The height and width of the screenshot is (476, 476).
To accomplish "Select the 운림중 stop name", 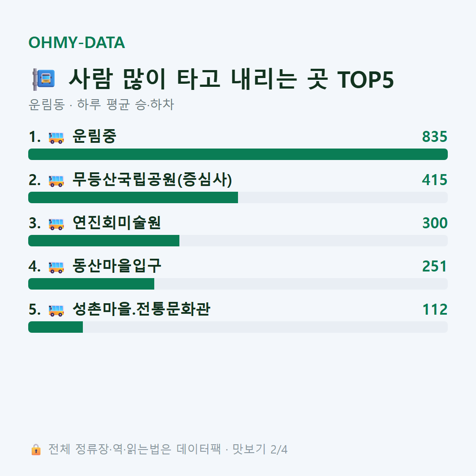I will 94,136.
